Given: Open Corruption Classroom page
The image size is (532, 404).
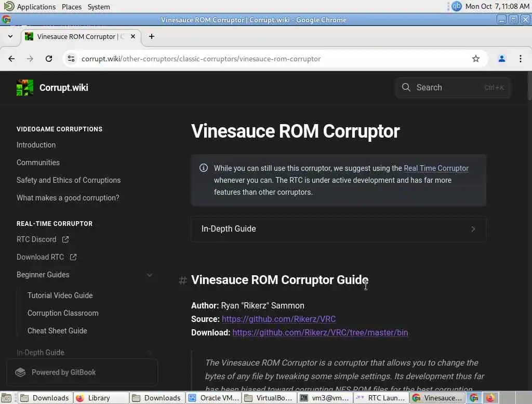Looking at the screenshot, I should [63, 313].
